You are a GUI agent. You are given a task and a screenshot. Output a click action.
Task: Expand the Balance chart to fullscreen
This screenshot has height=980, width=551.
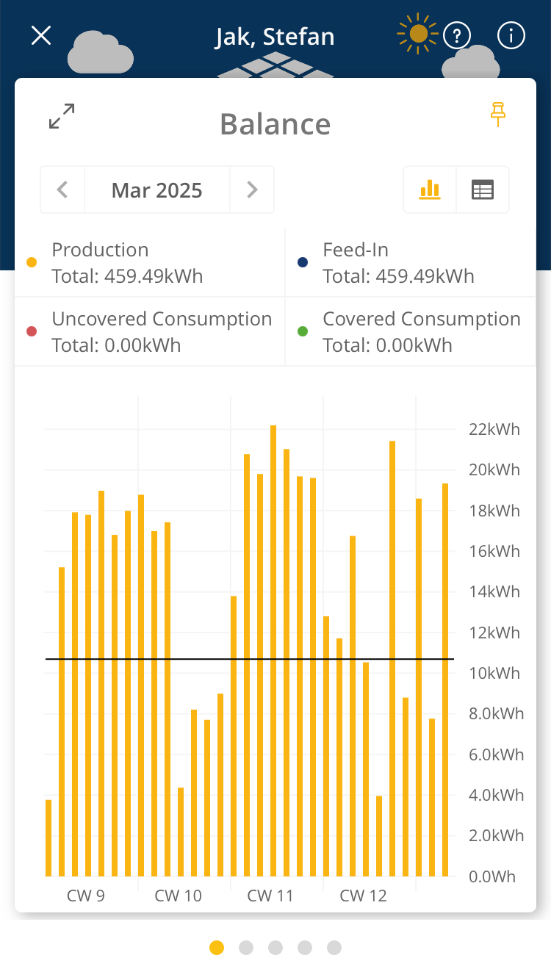point(62,116)
